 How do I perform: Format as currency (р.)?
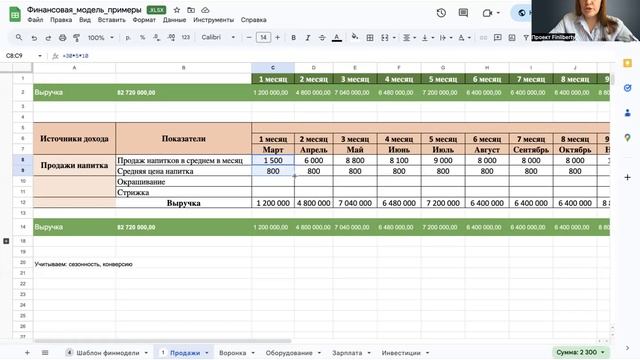pyautogui.click(x=128, y=38)
